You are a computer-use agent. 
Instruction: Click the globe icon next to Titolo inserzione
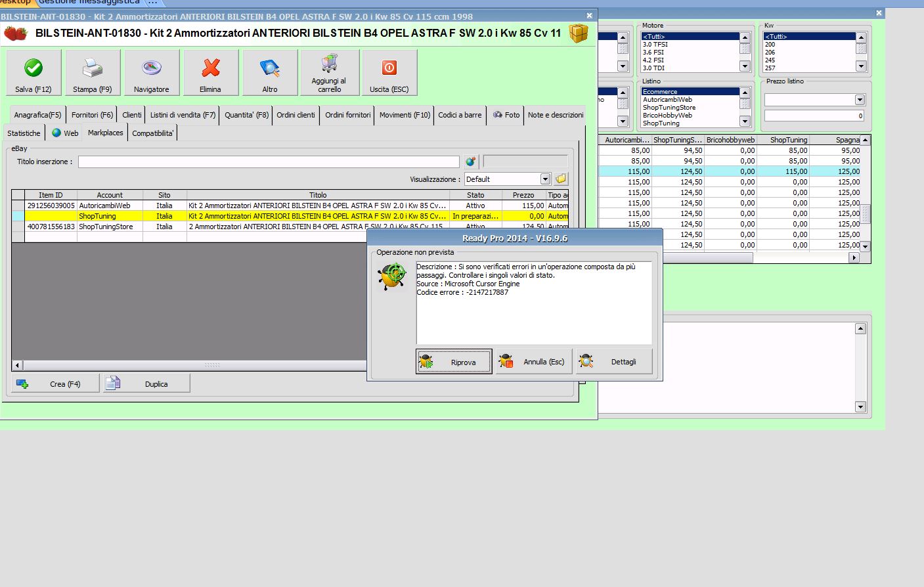click(470, 162)
